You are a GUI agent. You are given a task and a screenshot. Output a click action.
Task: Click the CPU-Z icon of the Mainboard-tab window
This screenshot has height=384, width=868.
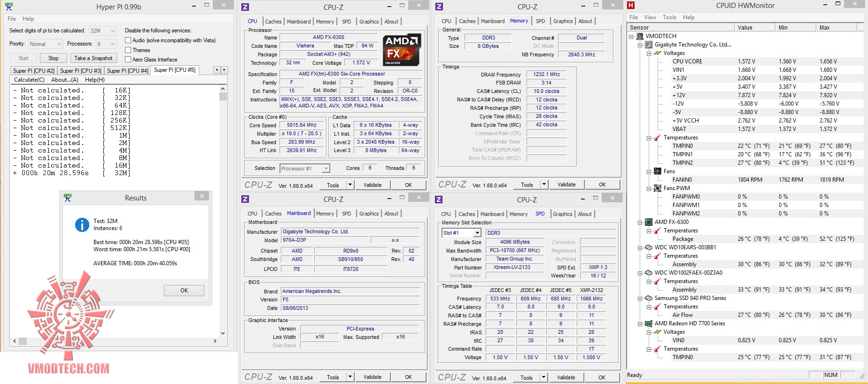[x=245, y=199]
